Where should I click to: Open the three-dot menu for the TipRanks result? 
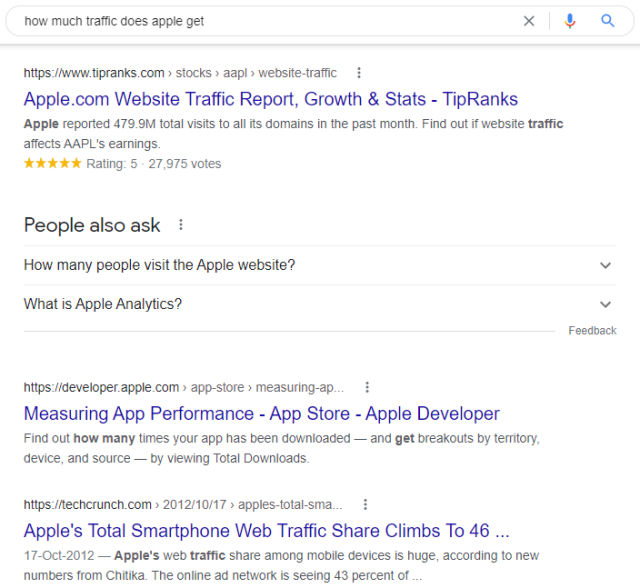359,73
